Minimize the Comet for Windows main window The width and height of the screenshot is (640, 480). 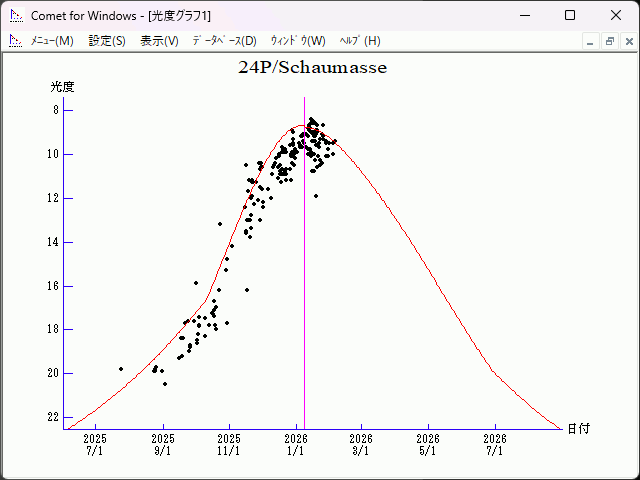pyautogui.click(x=524, y=16)
